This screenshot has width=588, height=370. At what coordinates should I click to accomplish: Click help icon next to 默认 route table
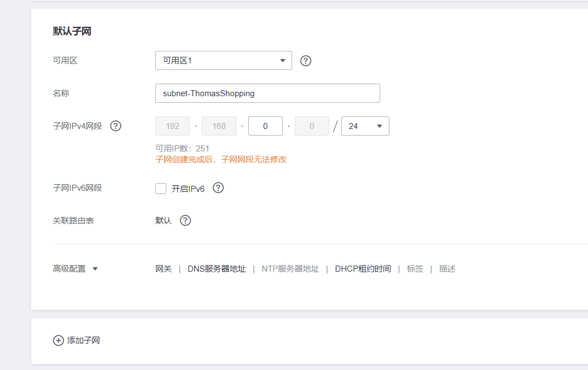185,221
